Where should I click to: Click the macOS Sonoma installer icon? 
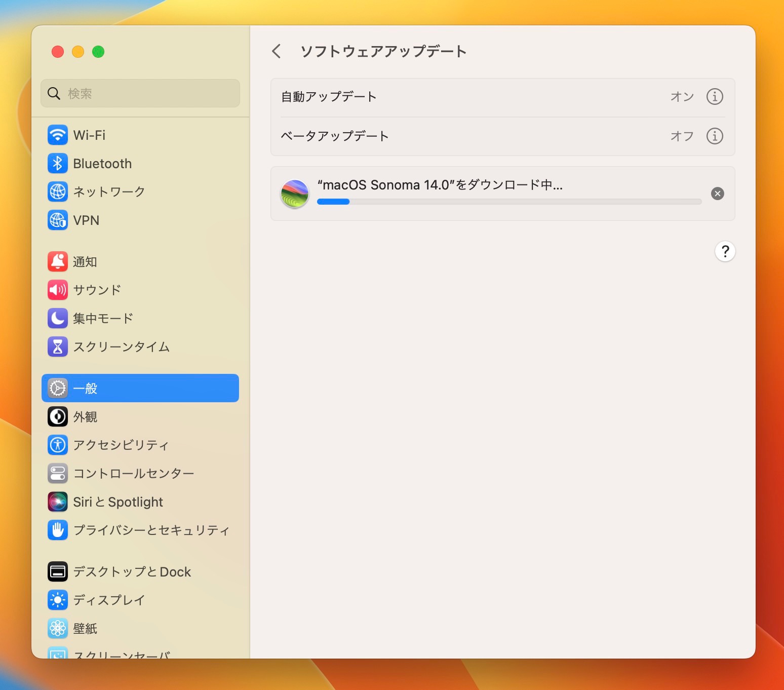(295, 194)
